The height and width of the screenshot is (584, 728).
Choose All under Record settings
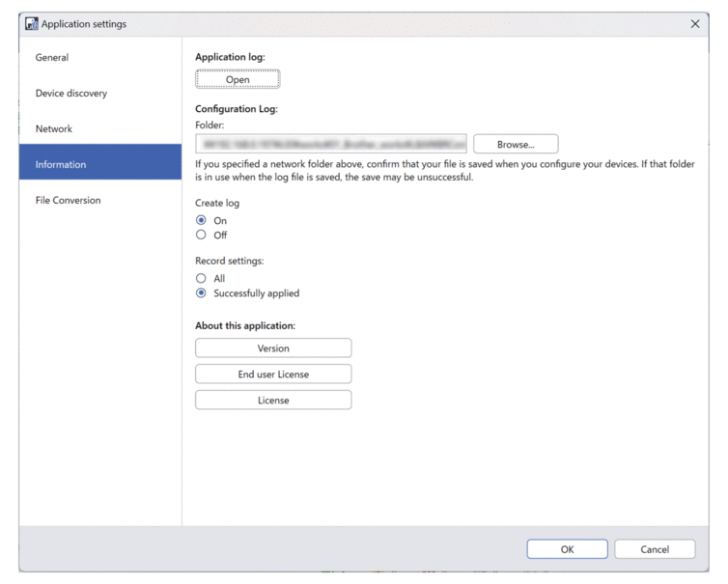[x=202, y=279]
